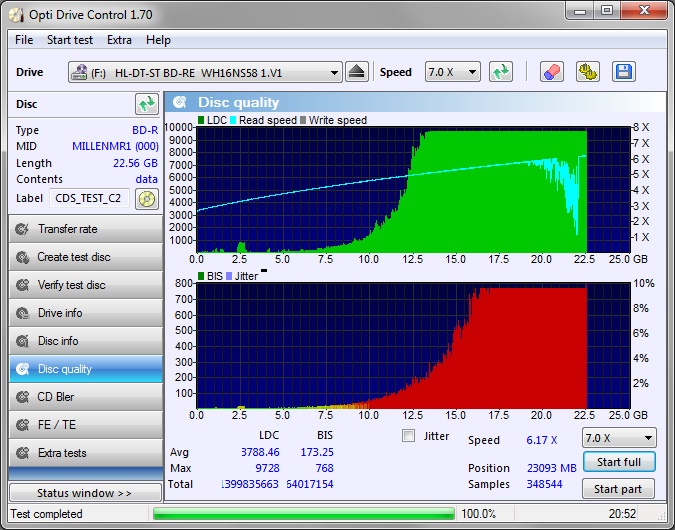Click the copy disc icon in toolbar
675x530 pixels.
[x=587, y=72]
